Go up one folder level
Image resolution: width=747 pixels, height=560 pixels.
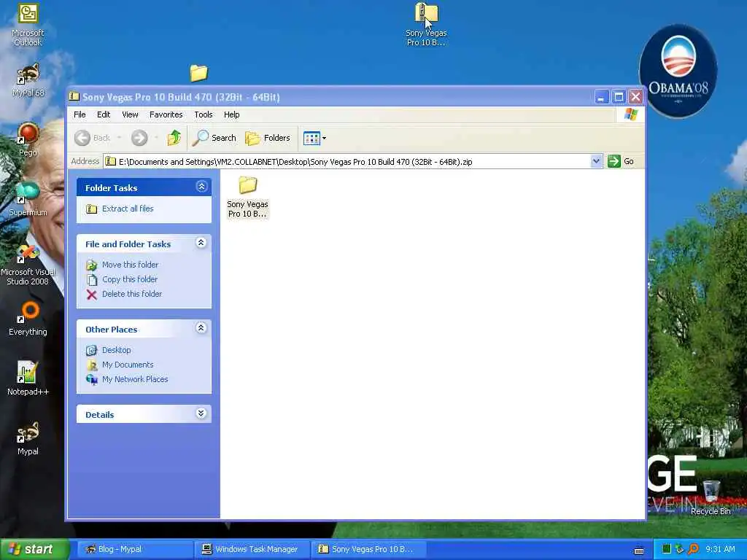point(174,138)
